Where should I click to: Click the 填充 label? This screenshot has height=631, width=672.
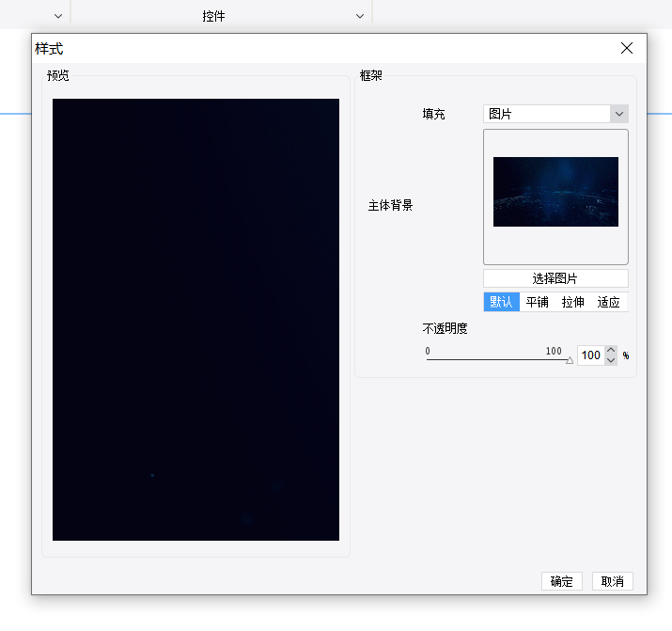click(433, 114)
